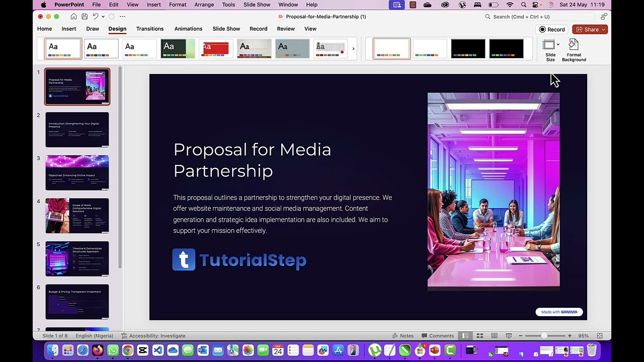Start Slide Show from status bar icon

(x=509, y=336)
